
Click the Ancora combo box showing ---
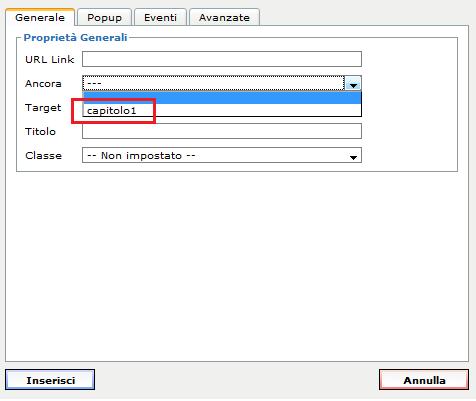(x=222, y=83)
